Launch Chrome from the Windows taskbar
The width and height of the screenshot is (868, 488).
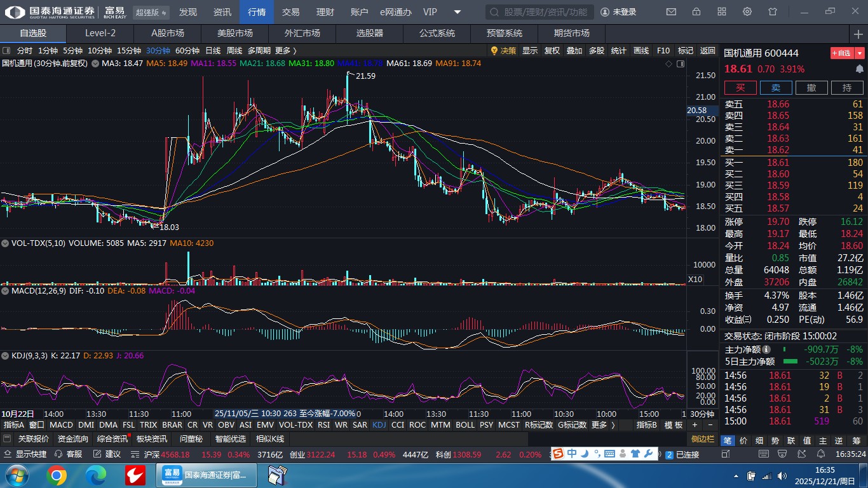point(57,475)
